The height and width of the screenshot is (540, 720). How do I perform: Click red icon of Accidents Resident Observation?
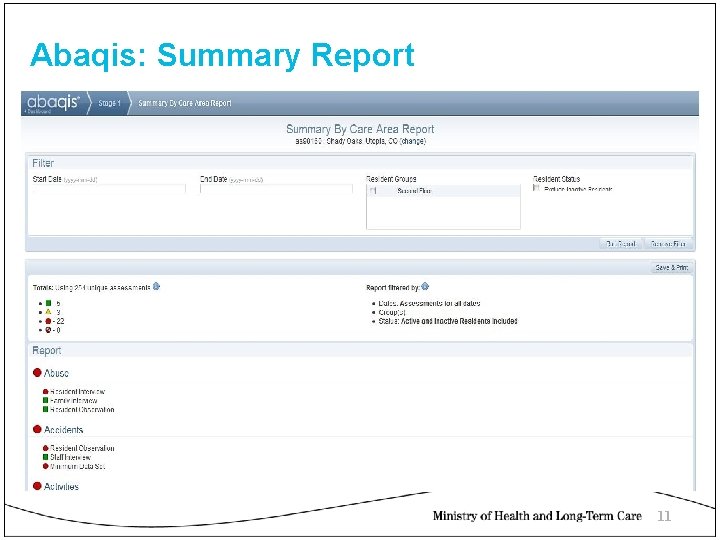pos(45,448)
